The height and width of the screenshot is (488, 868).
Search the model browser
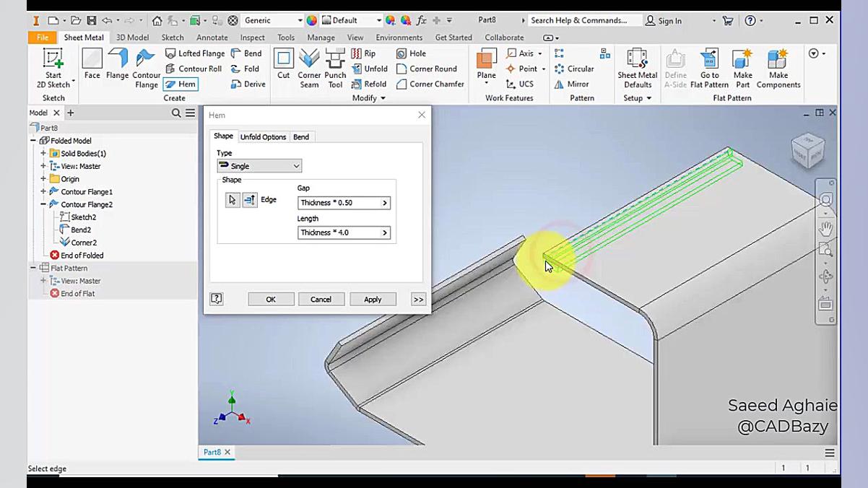[x=176, y=113]
